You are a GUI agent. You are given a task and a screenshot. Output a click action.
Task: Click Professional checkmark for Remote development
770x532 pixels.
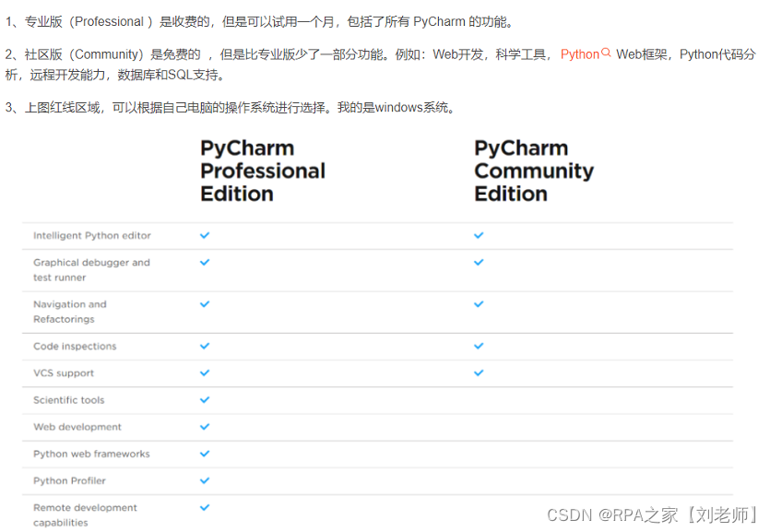coord(205,507)
